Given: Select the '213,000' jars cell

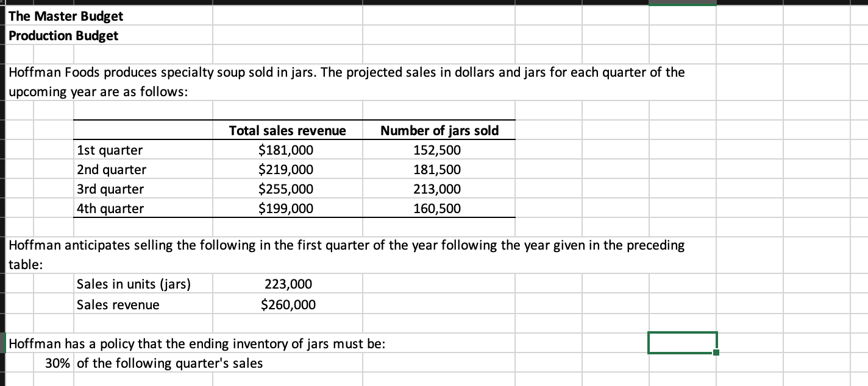Looking at the screenshot, I should click(439, 189).
